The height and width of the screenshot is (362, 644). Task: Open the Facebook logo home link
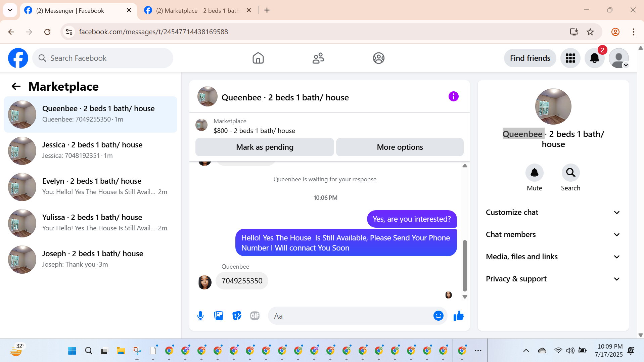point(18,58)
